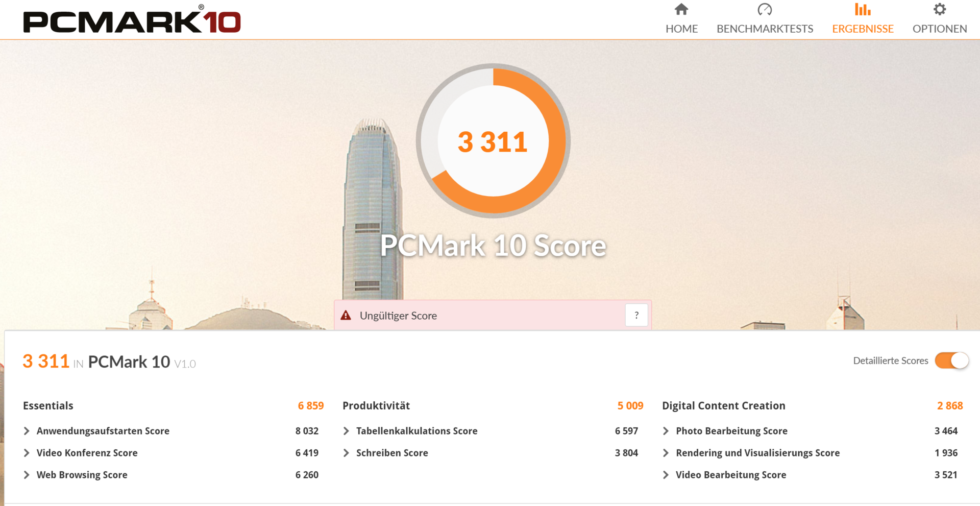The height and width of the screenshot is (506, 980).
Task: Click the Schreiben value 3 804
Action: pyautogui.click(x=626, y=453)
